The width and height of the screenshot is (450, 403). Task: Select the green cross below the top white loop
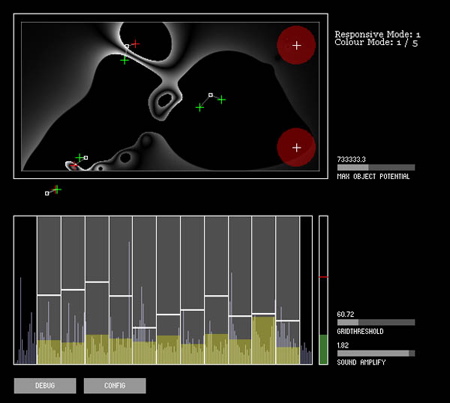coord(124,60)
